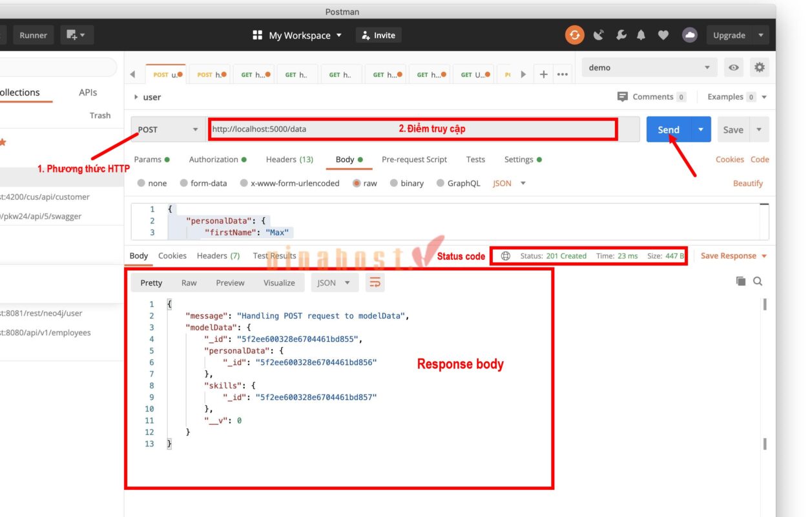Click the Beautify link
The image size is (812, 517).
(x=748, y=184)
